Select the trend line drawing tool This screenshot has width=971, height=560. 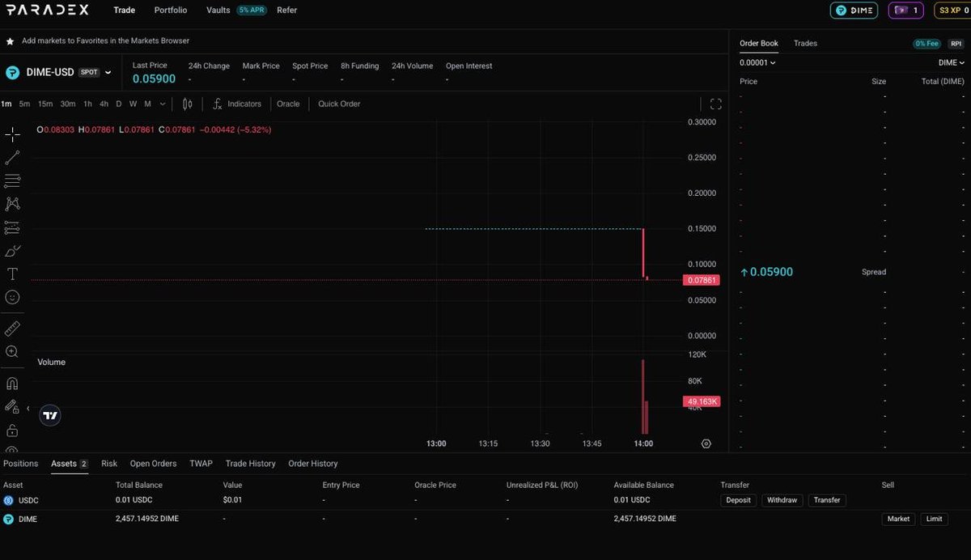pos(12,158)
